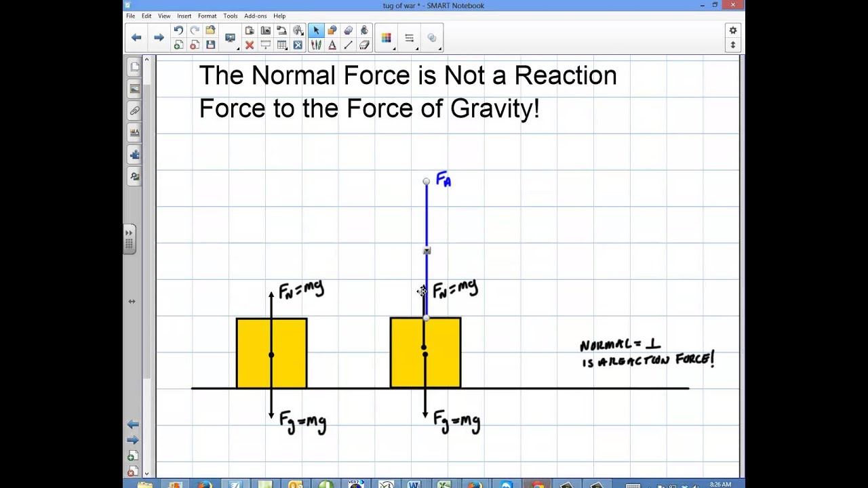Open the toolbar settings gear
Screen dimensions: 868x488
732,30
